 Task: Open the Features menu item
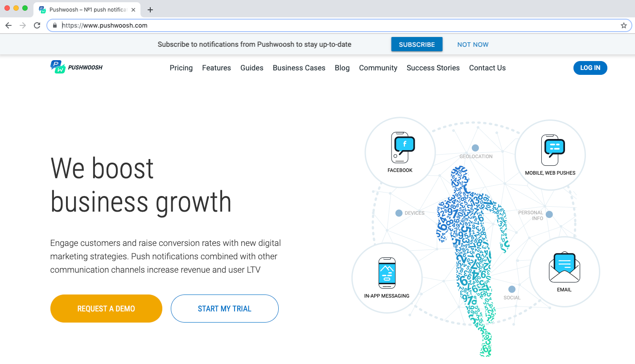[216, 68]
